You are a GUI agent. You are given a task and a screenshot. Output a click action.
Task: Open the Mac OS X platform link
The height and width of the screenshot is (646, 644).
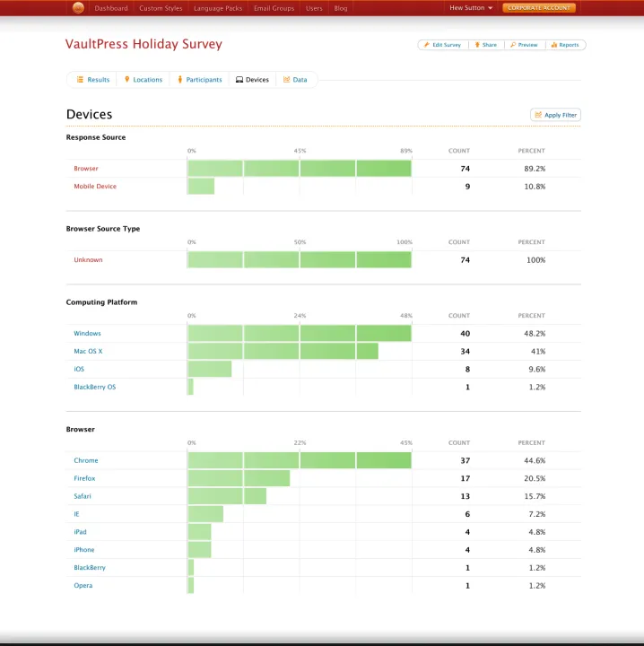pyautogui.click(x=88, y=352)
